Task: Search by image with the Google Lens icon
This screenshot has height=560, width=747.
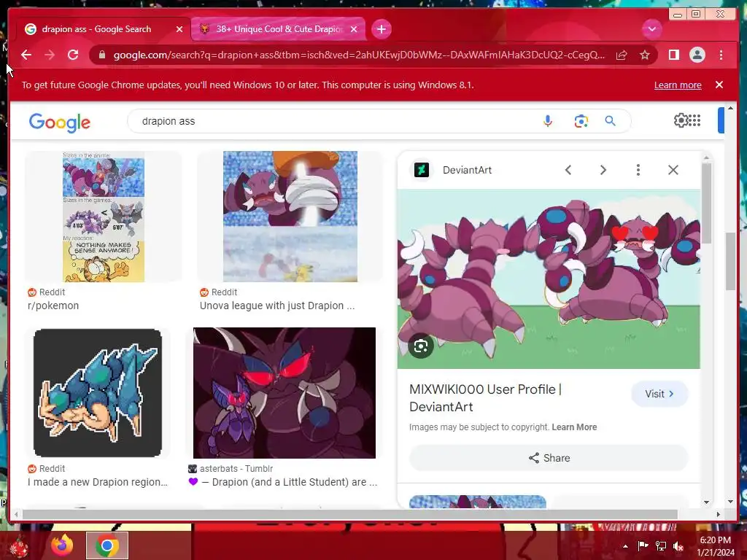Action: click(x=581, y=122)
